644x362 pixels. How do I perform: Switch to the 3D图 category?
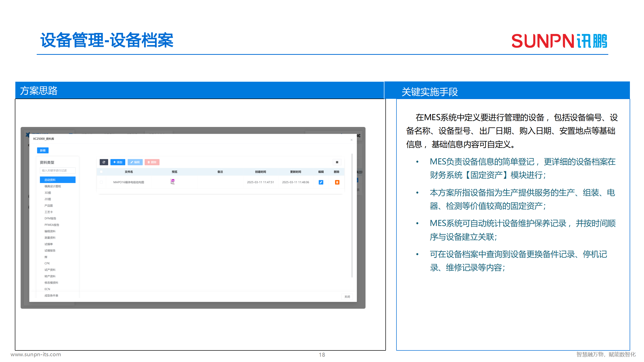(x=48, y=193)
